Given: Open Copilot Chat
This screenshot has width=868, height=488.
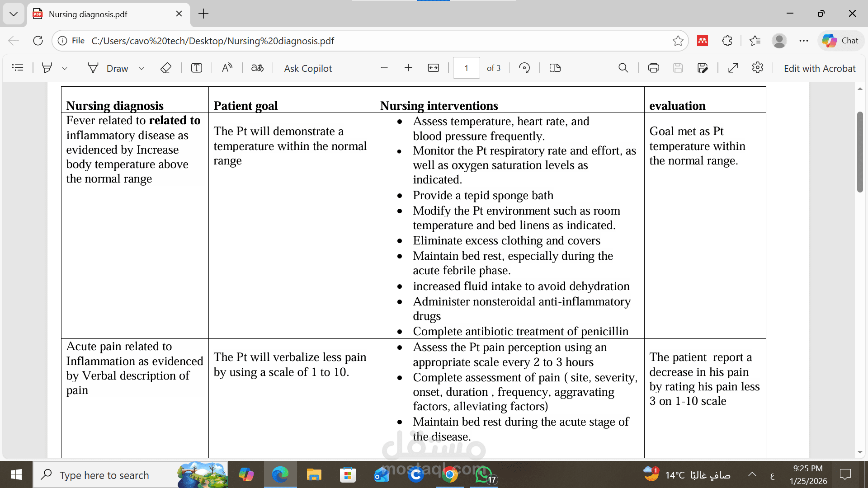Looking at the screenshot, I should (840, 41).
